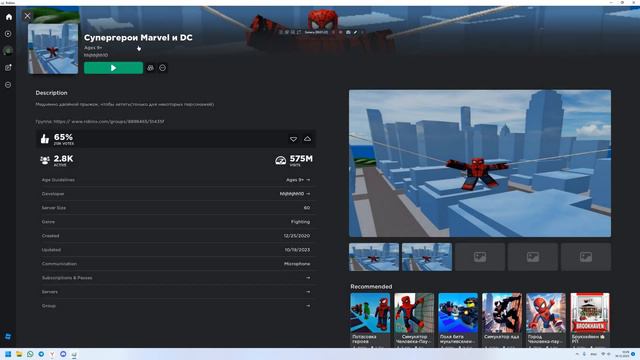The width and height of the screenshot is (640, 360).
Task: Open the avatar profile icon in sidebar
Action: coord(8,51)
